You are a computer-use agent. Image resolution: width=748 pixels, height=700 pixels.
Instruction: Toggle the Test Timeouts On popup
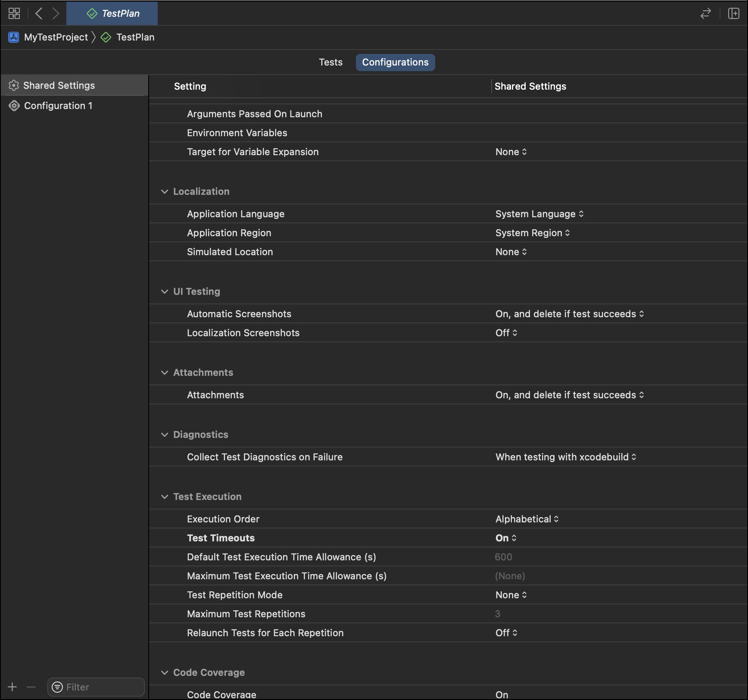click(506, 538)
